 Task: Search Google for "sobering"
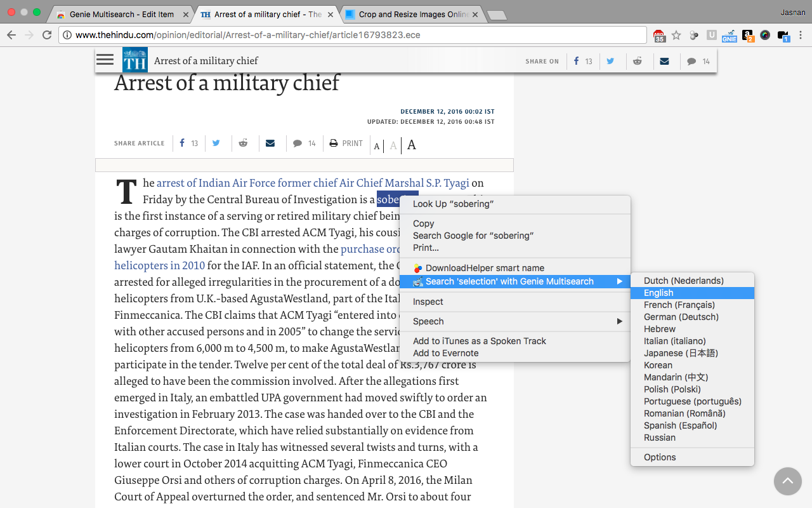[515, 236]
